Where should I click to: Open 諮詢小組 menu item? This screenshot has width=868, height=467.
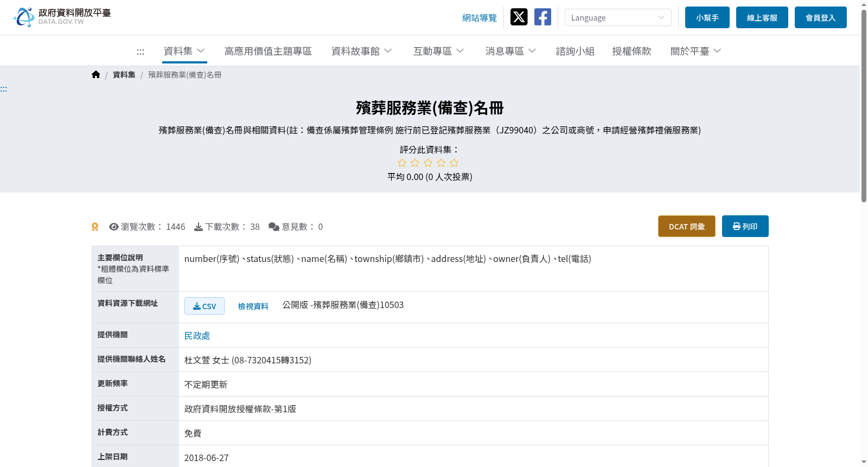pyautogui.click(x=575, y=51)
